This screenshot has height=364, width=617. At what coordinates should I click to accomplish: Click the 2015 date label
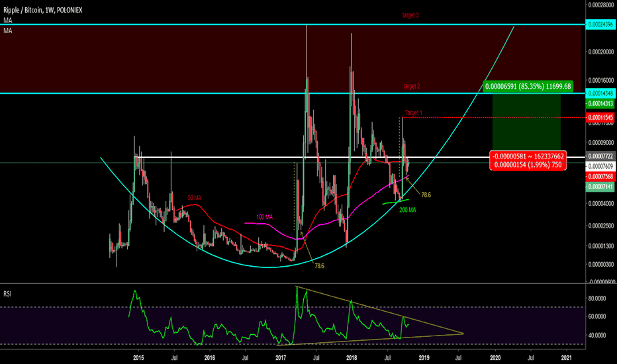(x=138, y=357)
